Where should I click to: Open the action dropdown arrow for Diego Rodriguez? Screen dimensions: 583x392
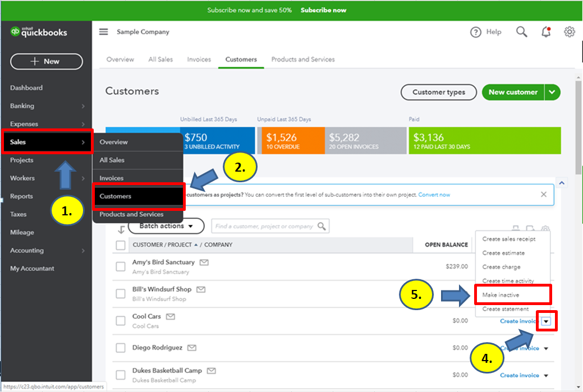(x=546, y=348)
